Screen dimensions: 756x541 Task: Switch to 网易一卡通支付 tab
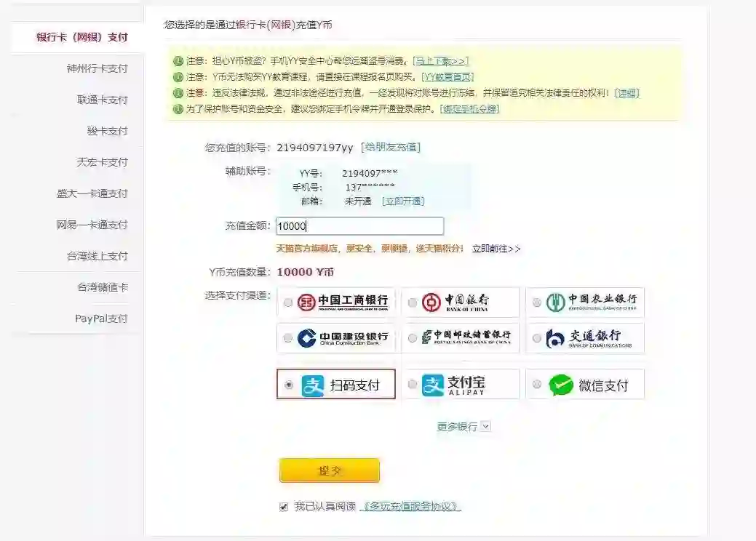[x=92, y=225]
